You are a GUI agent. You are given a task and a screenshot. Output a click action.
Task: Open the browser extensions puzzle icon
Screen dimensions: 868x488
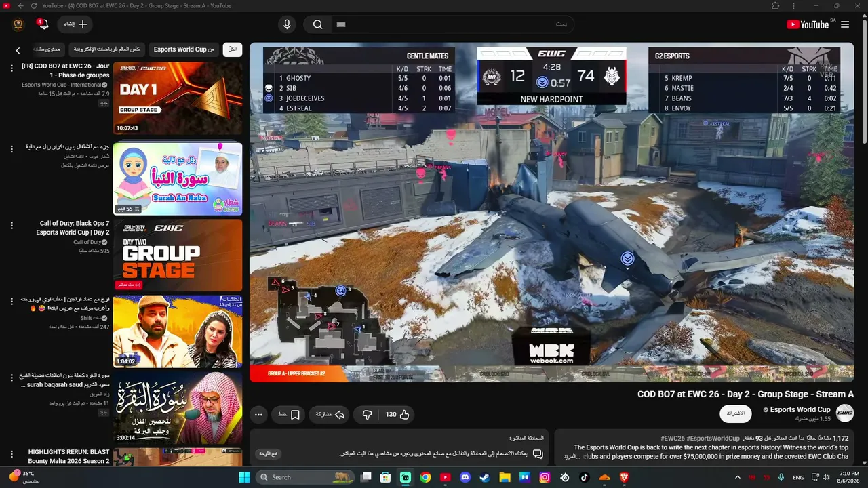tap(776, 6)
